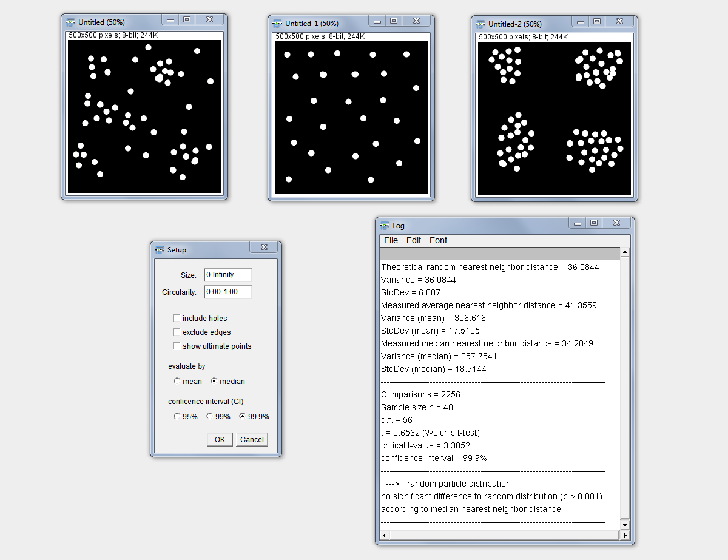Image resolution: width=728 pixels, height=560 pixels.
Task: Close the Untitled (50%) image window
Action: pos(209,20)
